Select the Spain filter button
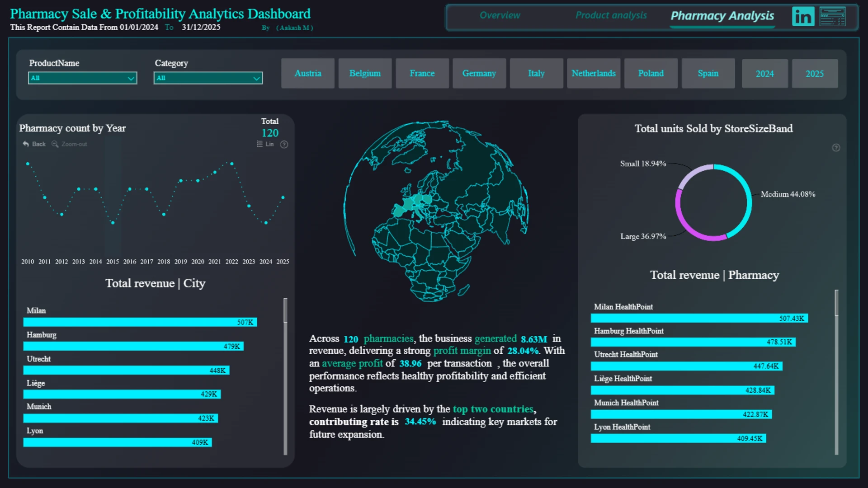The height and width of the screenshot is (488, 868). [x=708, y=73]
